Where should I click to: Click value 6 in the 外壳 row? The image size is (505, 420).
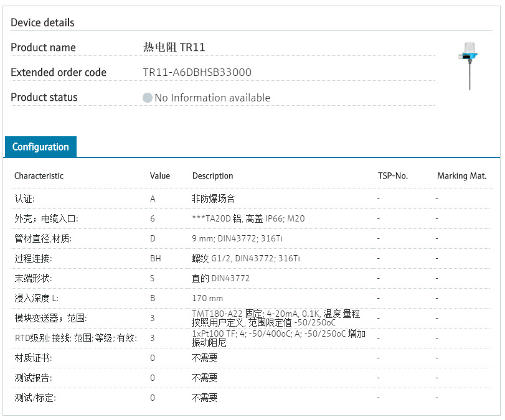click(x=153, y=218)
